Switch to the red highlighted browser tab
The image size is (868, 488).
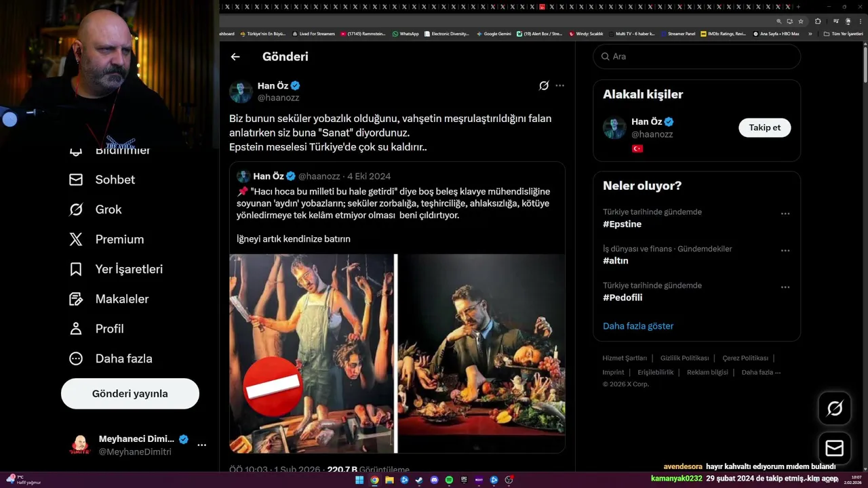coord(542,7)
